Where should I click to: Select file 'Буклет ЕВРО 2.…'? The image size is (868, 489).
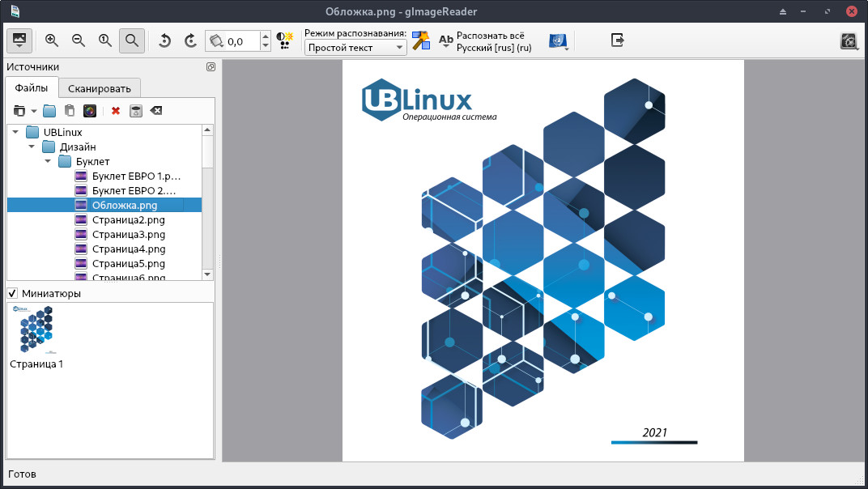click(x=104, y=190)
